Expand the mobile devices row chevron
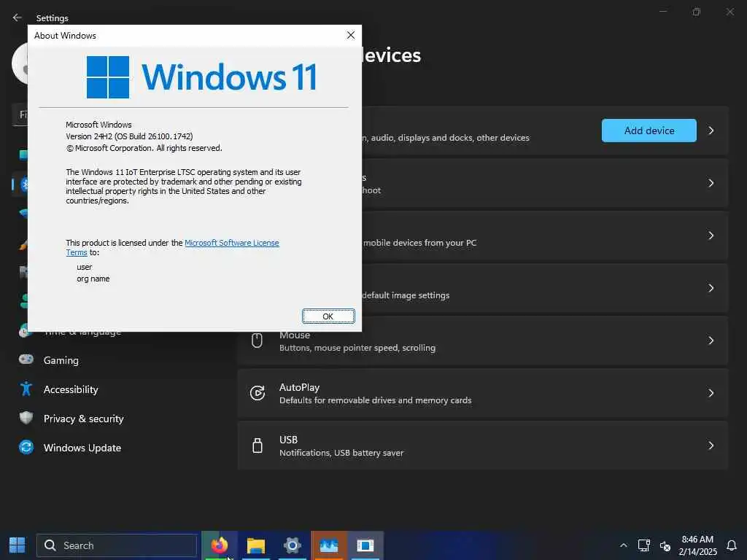The height and width of the screenshot is (560, 747). point(711,236)
